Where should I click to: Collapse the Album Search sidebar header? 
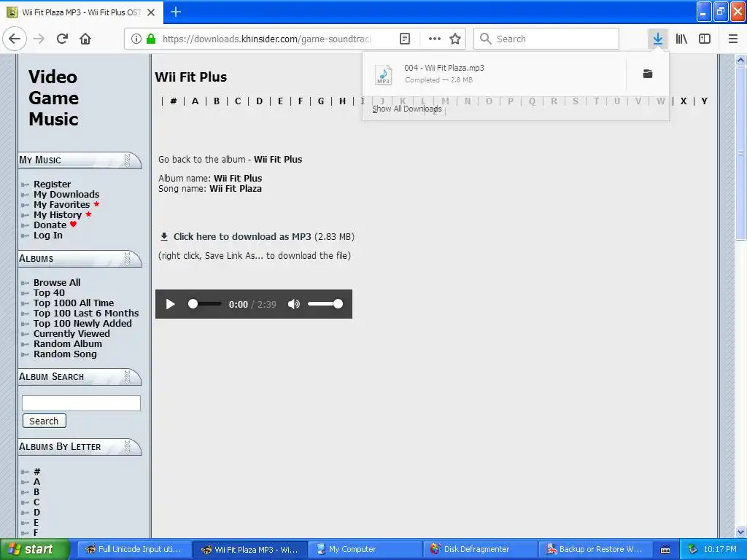coord(80,377)
